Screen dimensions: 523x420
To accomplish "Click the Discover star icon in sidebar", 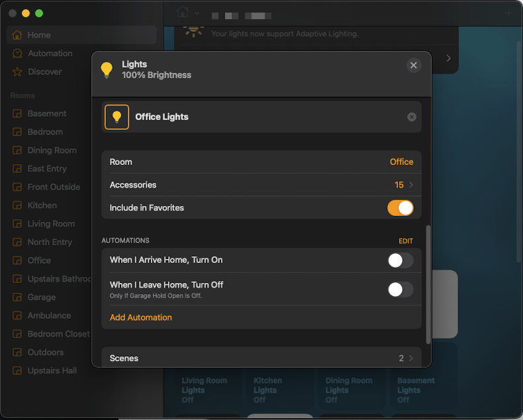I will (x=17, y=72).
